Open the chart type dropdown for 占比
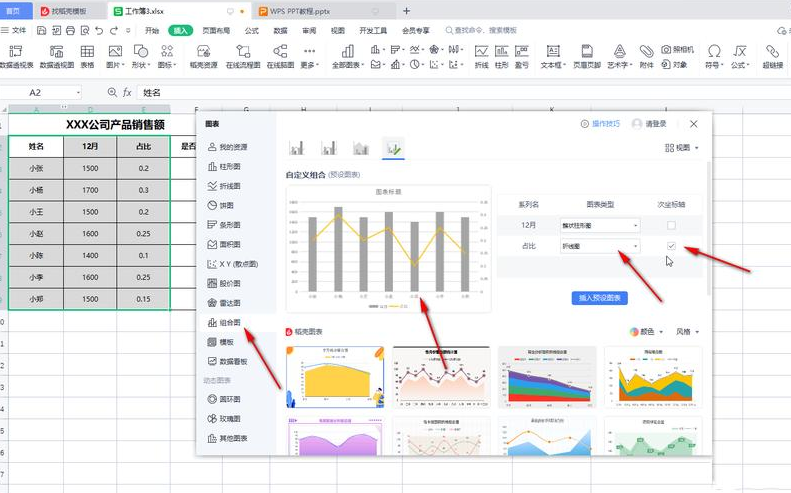Image resolution: width=791 pixels, height=493 pixels. [600, 246]
